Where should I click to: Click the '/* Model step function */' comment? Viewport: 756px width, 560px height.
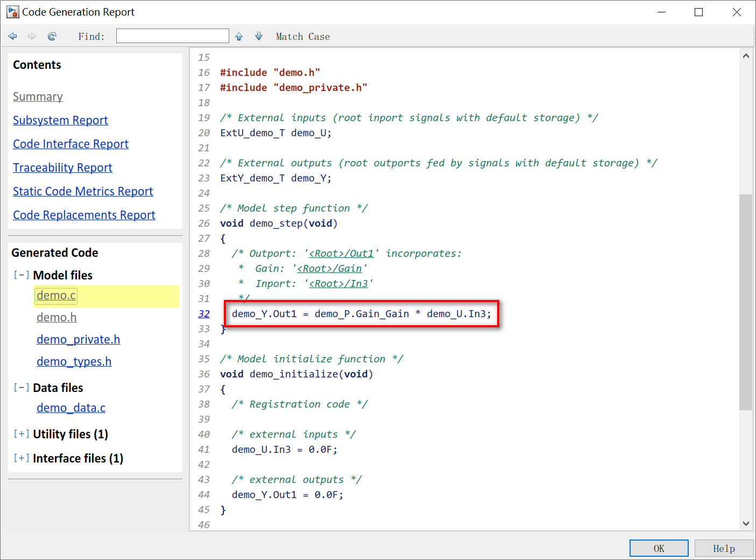pos(294,208)
